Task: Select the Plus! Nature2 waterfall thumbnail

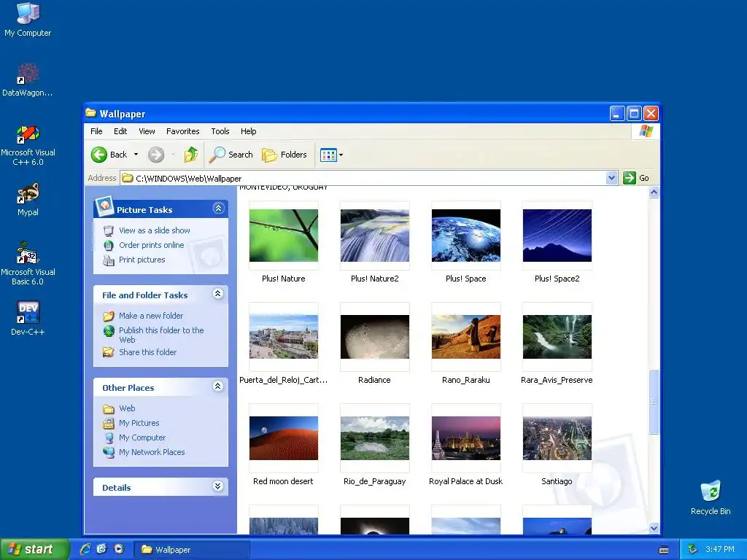Action: [375, 236]
